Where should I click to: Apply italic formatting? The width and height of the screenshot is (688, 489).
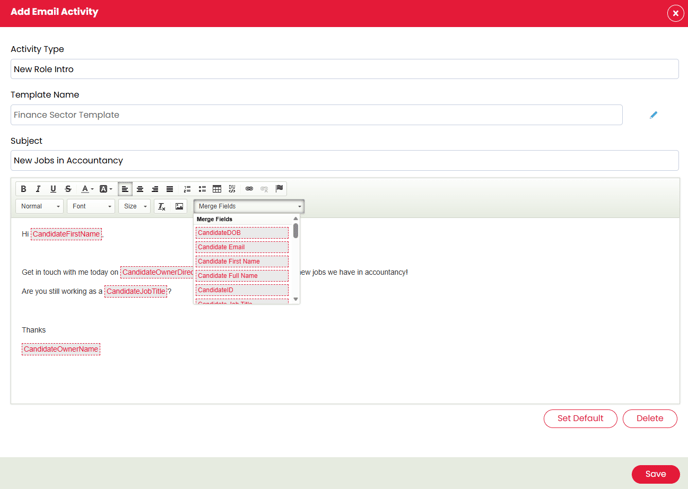[x=38, y=189]
